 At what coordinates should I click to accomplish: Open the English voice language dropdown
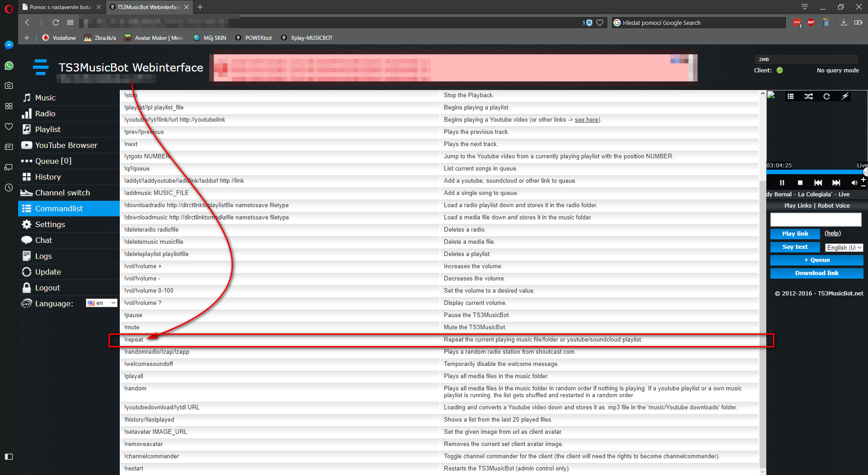pos(844,247)
